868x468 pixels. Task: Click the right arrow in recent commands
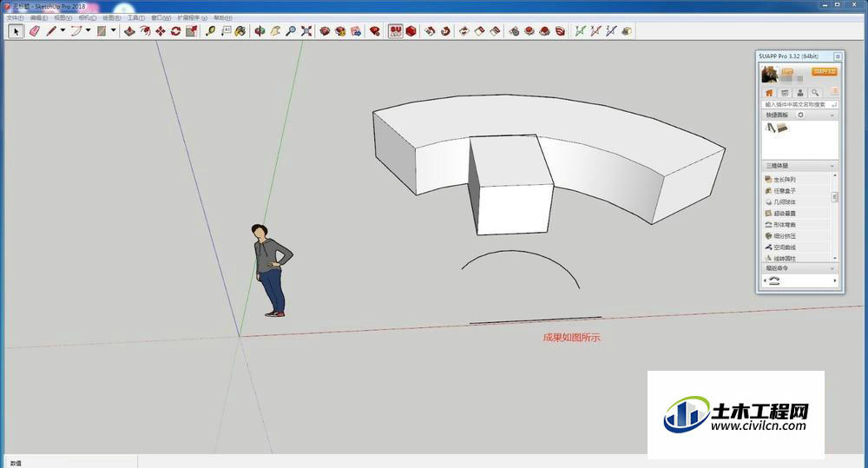coord(835,280)
